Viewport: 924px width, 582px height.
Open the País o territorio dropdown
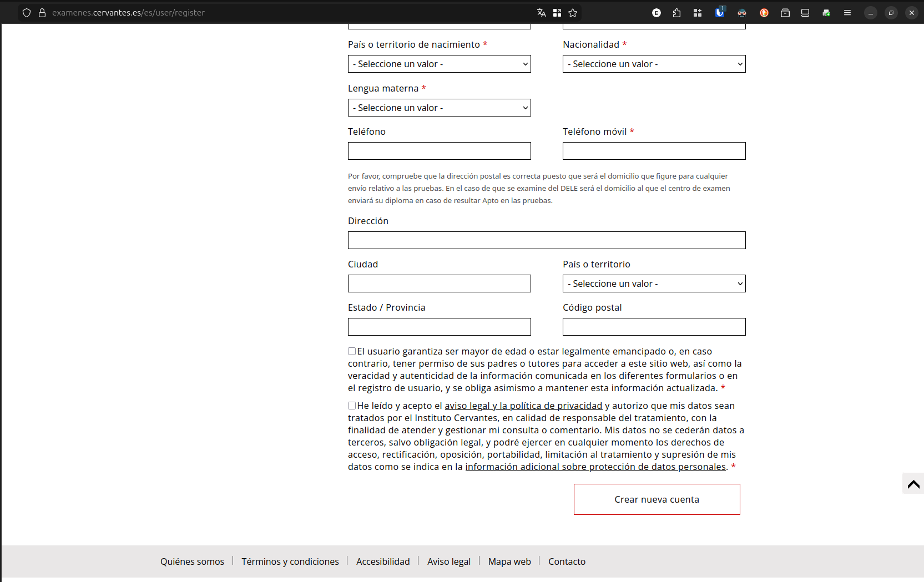tap(654, 284)
